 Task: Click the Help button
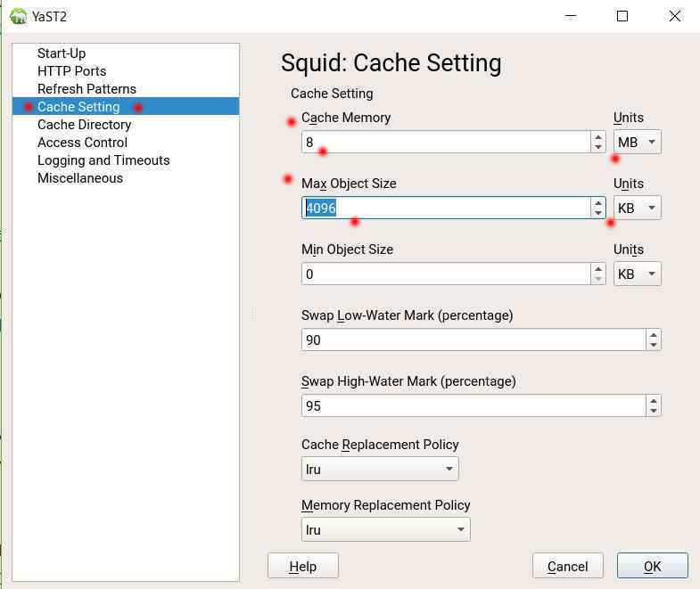302,566
